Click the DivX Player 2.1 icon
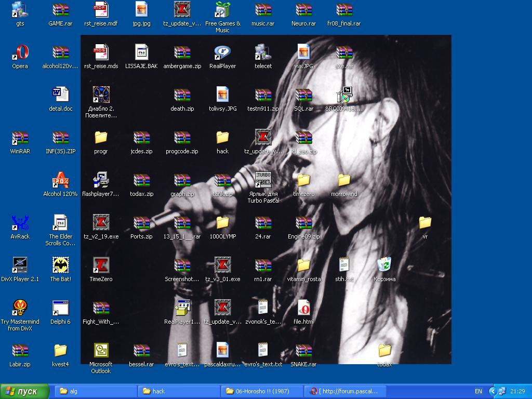 [x=20, y=265]
